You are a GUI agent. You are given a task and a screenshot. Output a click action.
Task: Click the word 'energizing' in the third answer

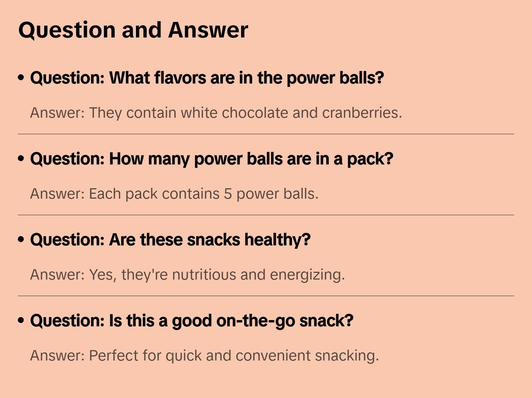click(306, 275)
